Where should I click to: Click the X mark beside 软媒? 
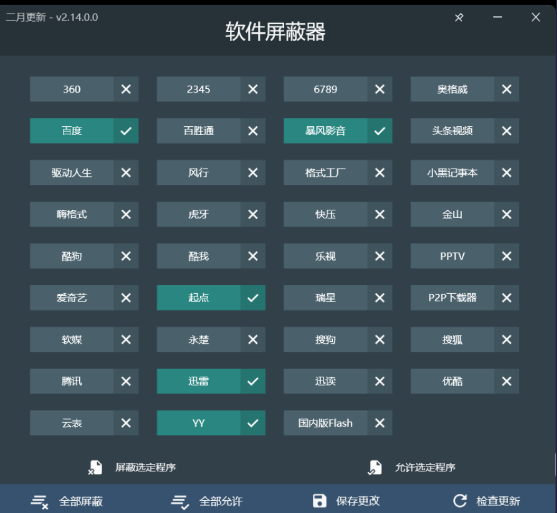(126, 340)
